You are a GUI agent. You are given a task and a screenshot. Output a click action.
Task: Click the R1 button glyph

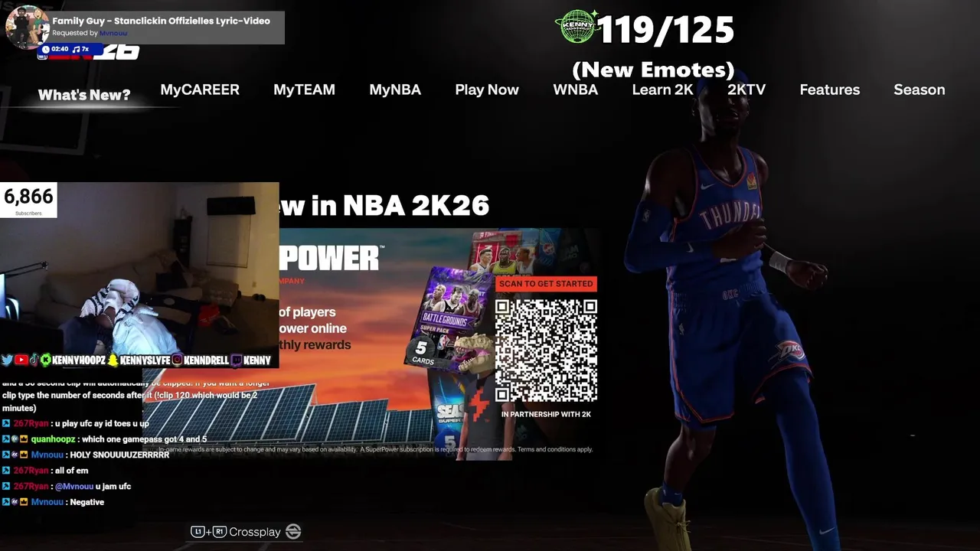(220, 531)
